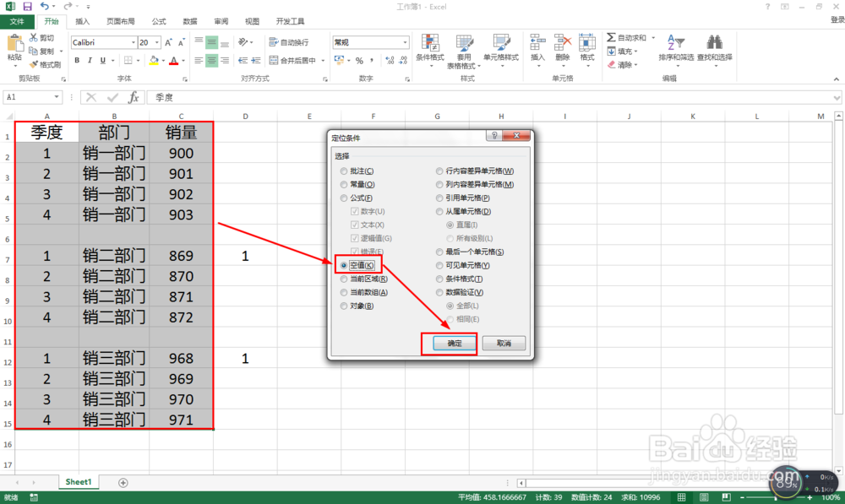Switch to the 插入 Insert tab

tap(83, 22)
